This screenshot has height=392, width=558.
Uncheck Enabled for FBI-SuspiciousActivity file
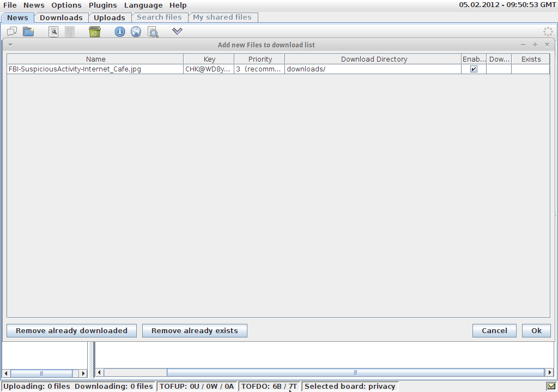[x=474, y=69]
